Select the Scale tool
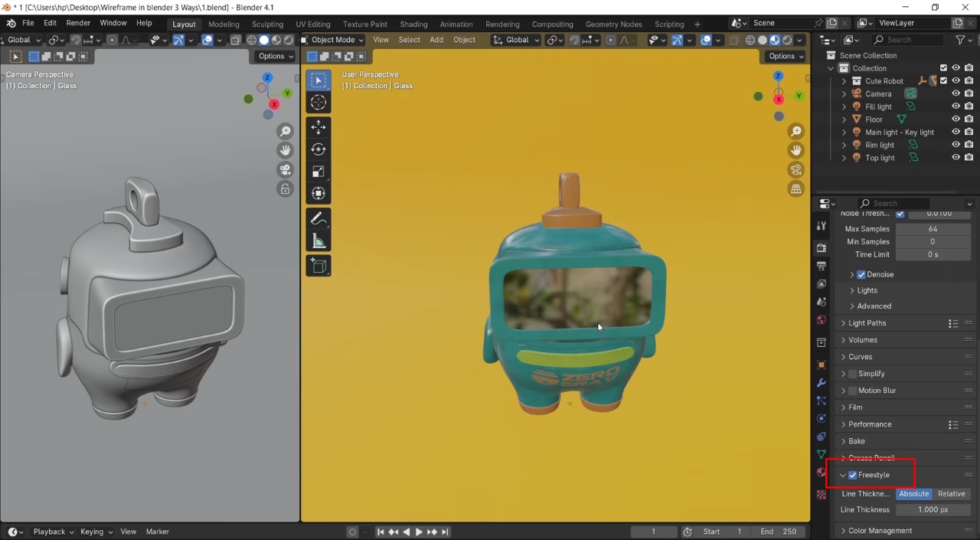The image size is (980, 540). coord(318,172)
